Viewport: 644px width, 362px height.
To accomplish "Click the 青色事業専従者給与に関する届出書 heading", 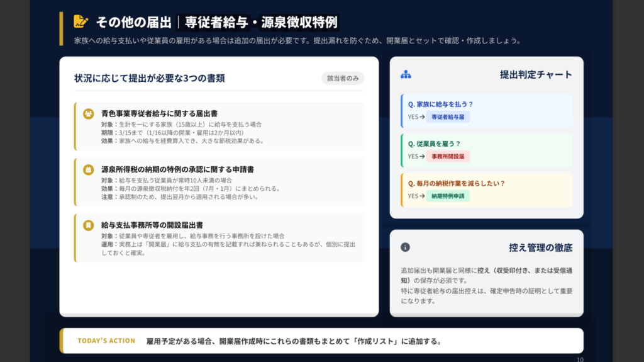I will pos(159,114).
